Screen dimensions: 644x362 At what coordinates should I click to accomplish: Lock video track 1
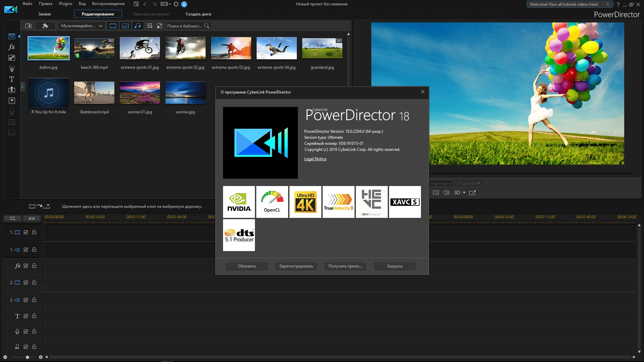34,232
